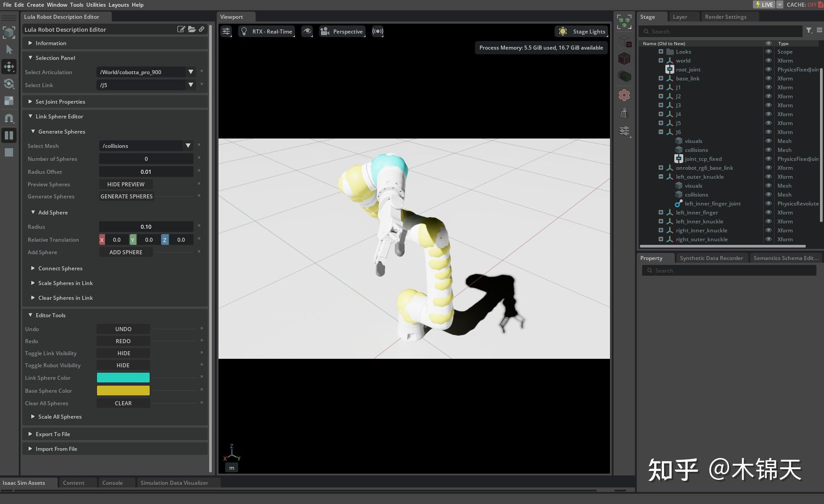Viewport: 824px width, 504px height.
Task: Click the Stage panel search field
Action: click(719, 31)
